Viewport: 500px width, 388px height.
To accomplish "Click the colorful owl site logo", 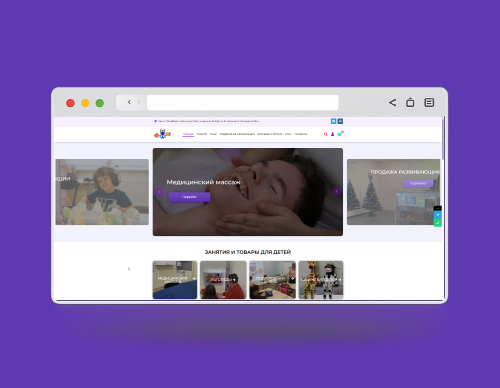I will (162, 134).
